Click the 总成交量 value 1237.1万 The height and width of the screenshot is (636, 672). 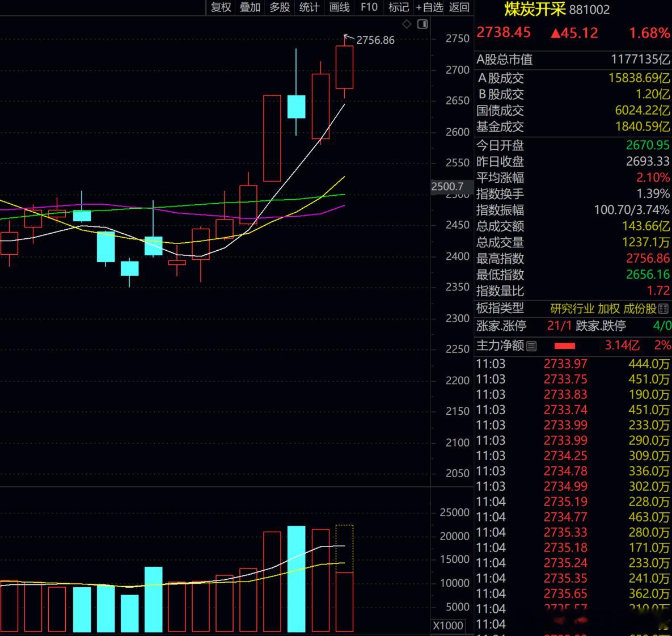pos(646,242)
